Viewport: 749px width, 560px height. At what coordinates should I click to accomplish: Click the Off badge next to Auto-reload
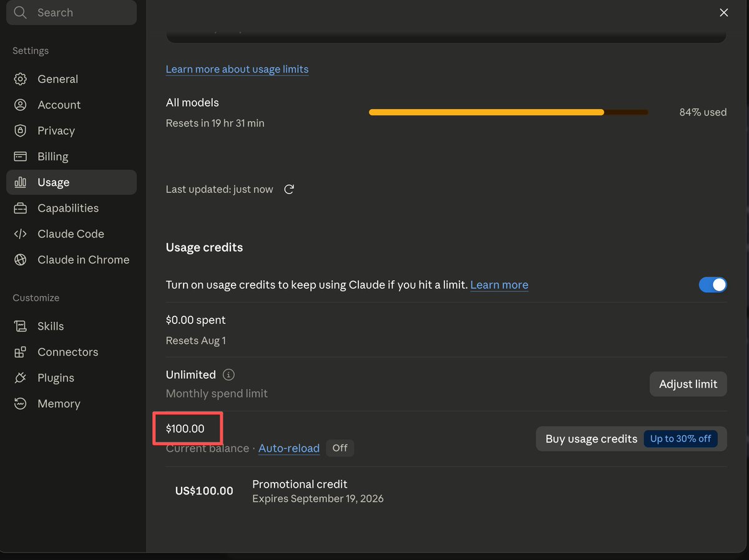tap(340, 448)
